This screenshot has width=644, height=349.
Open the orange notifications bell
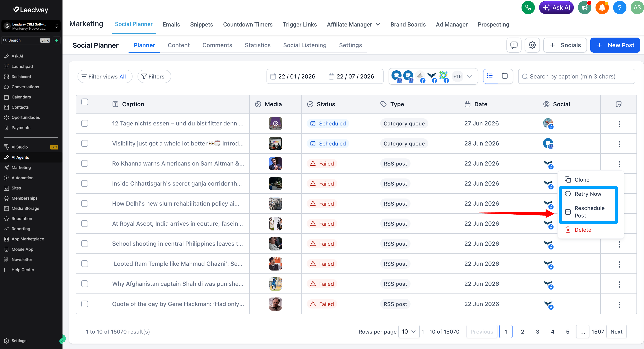pyautogui.click(x=602, y=8)
